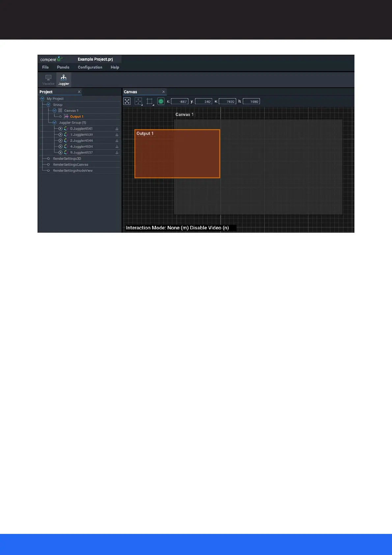Select 0:Juggler4541 in the tree
Image resolution: width=392 pixels, height=555 pixels.
pyautogui.click(x=81, y=129)
